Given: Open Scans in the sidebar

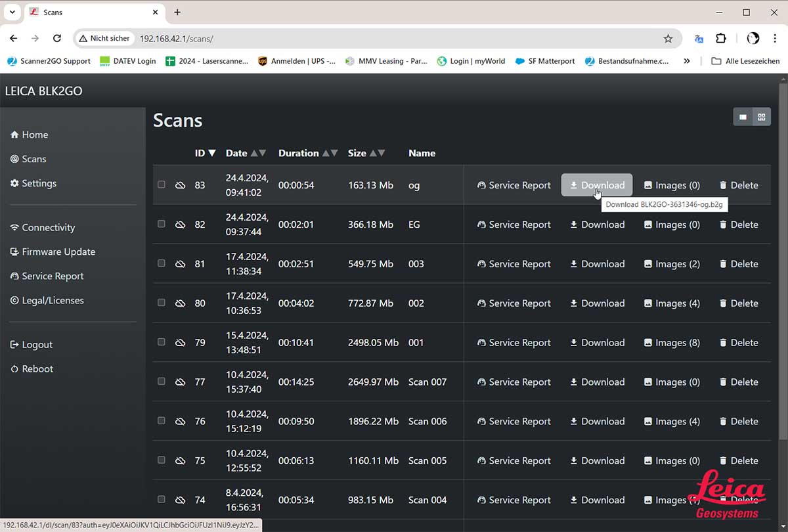Looking at the screenshot, I should (x=28, y=159).
